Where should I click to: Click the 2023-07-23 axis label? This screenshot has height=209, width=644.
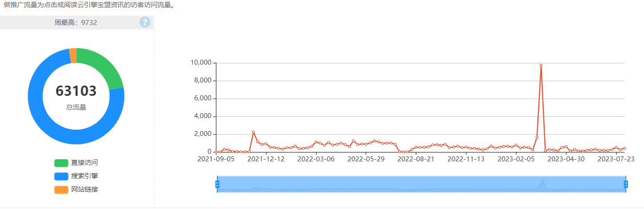point(616,158)
